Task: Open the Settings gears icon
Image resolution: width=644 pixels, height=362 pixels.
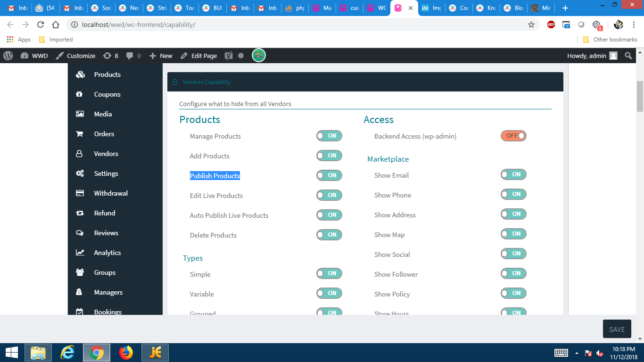Action: 80,173
